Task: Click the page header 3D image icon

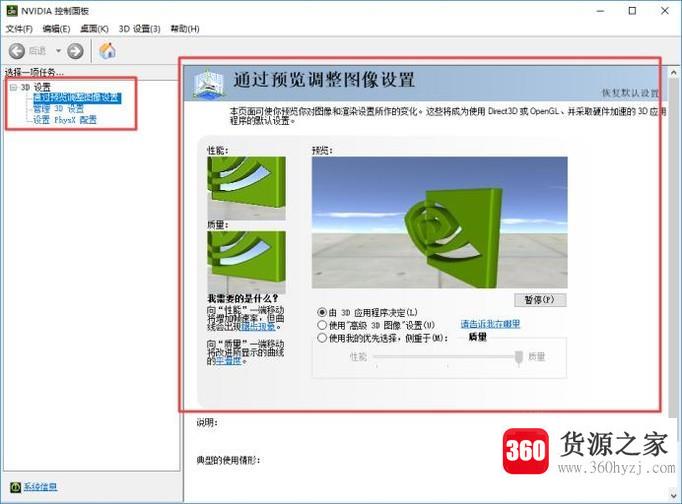Action: [x=209, y=83]
